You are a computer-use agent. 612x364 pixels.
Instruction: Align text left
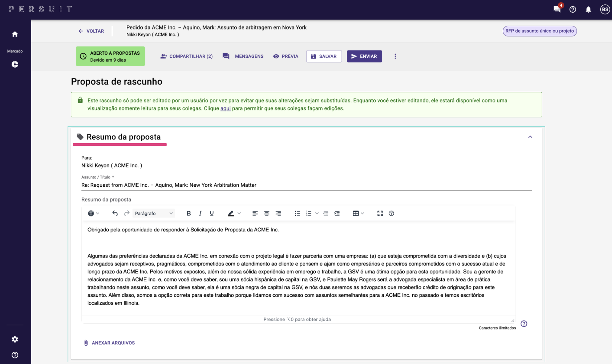[255, 213]
